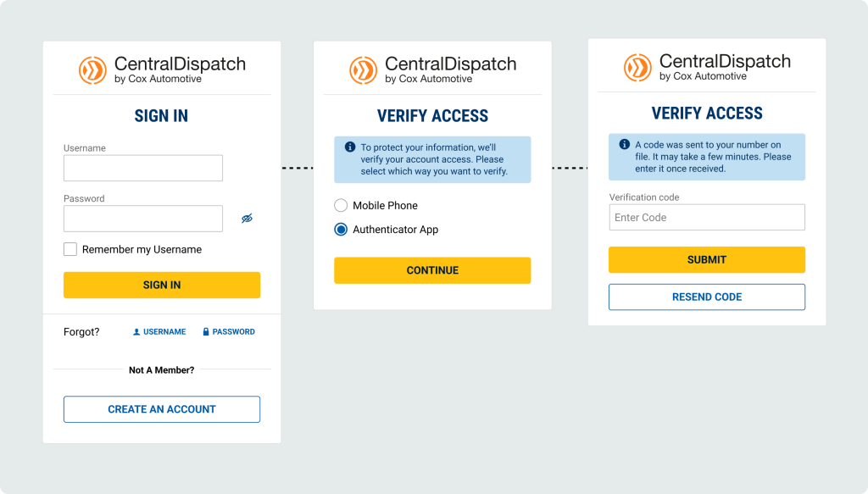Click info icon in code sent notice
Screen dimensions: 868x494
(624, 145)
